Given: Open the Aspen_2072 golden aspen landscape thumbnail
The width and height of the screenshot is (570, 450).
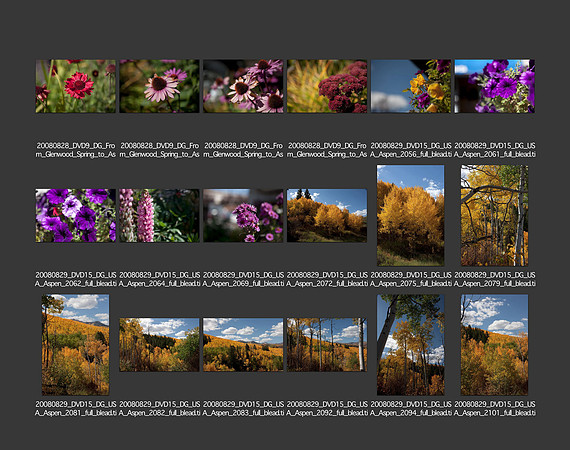Looking at the screenshot, I should click(x=327, y=215).
